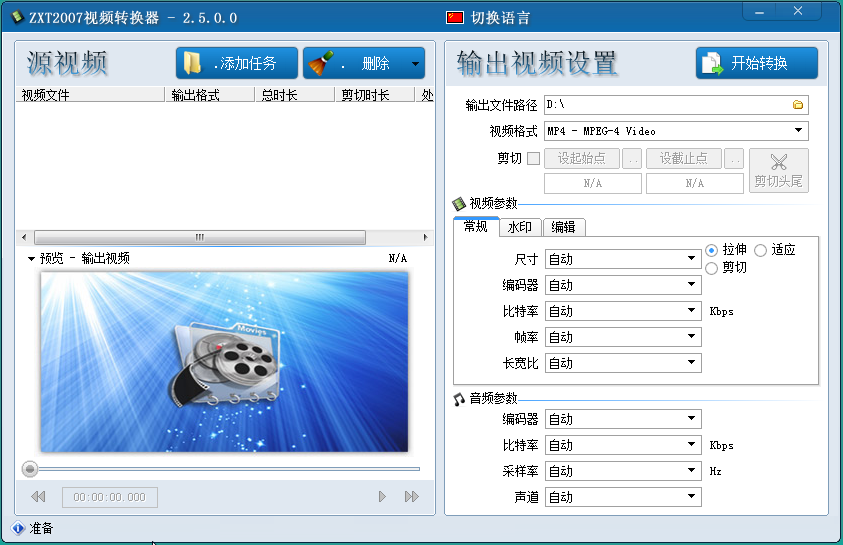The image size is (843, 545).
Task: Select the 适应 fit radio button
Action: (x=760, y=250)
